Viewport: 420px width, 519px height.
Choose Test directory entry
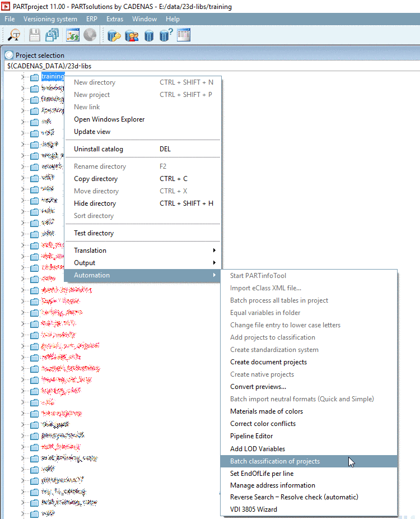coord(143,233)
